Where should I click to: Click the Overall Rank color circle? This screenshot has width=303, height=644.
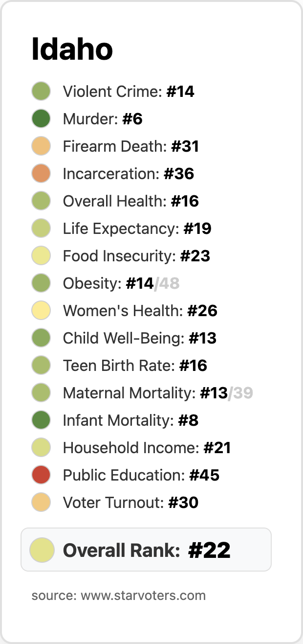point(42,550)
